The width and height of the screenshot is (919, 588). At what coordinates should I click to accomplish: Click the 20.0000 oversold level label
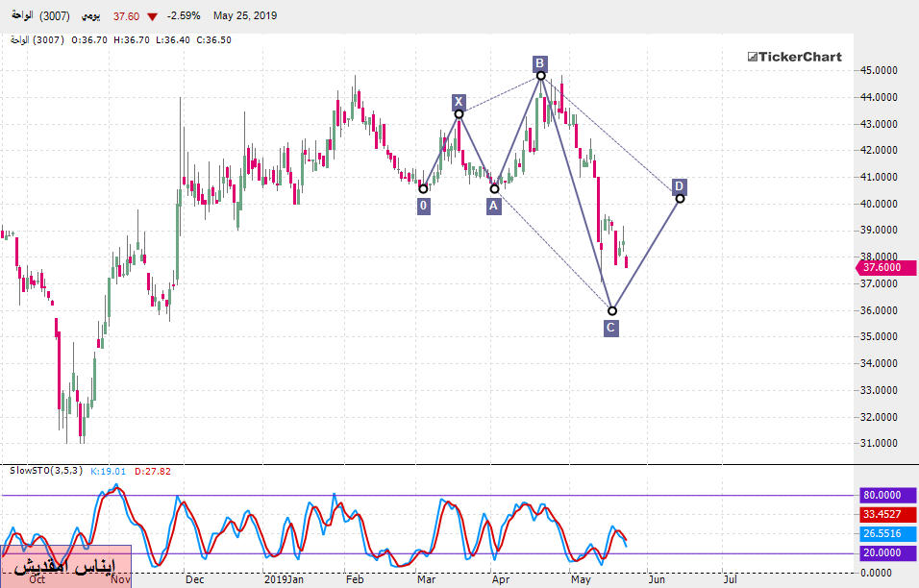pyautogui.click(x=883, y=552)
